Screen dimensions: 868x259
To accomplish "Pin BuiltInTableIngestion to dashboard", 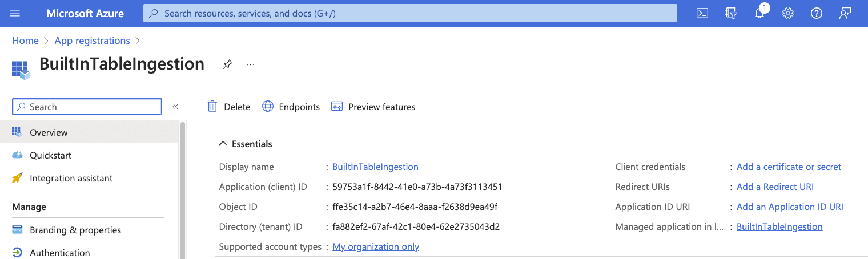I will pos(227,64).
